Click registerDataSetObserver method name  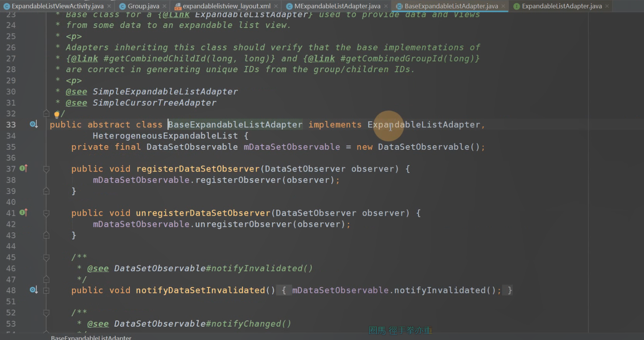pos(198,169)
